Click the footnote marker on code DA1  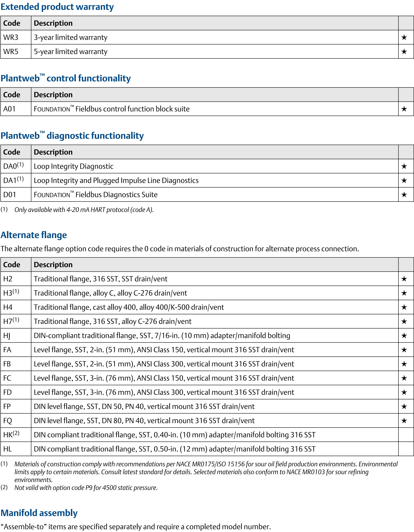point(20,179)
